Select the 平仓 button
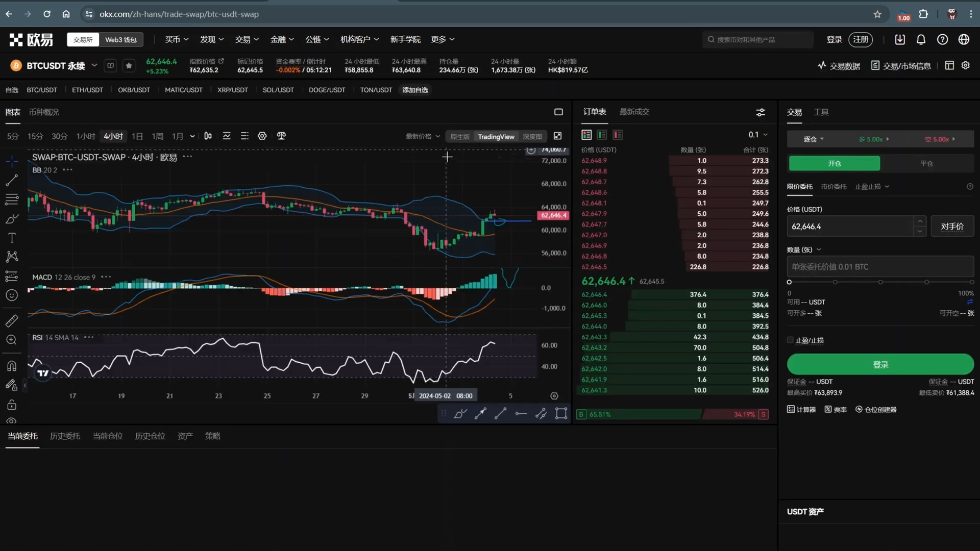The width and height of the screenshot is (980, 551). click(926, 163)
